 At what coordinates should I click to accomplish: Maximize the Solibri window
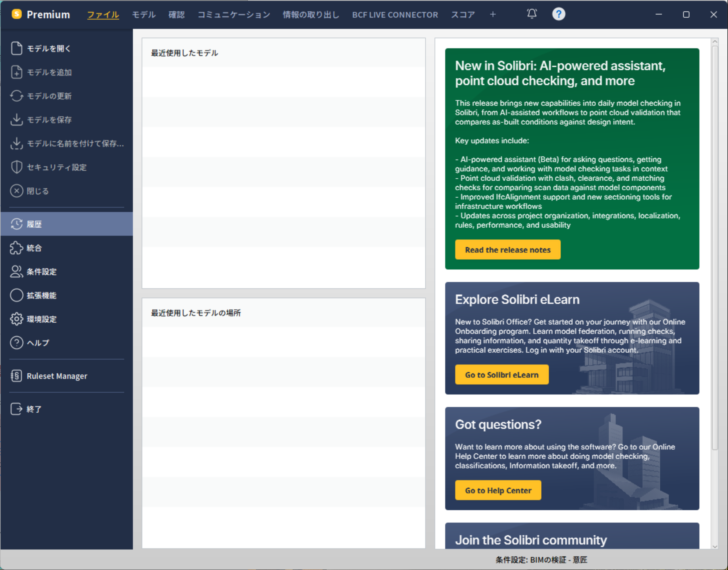(x=686, y=14)
